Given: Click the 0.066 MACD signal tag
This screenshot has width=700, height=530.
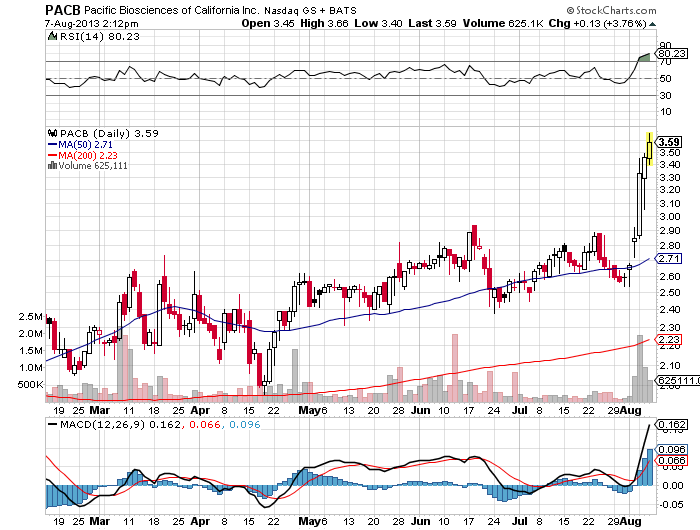Looking at the screenshot, I should (x=672, y=460).
